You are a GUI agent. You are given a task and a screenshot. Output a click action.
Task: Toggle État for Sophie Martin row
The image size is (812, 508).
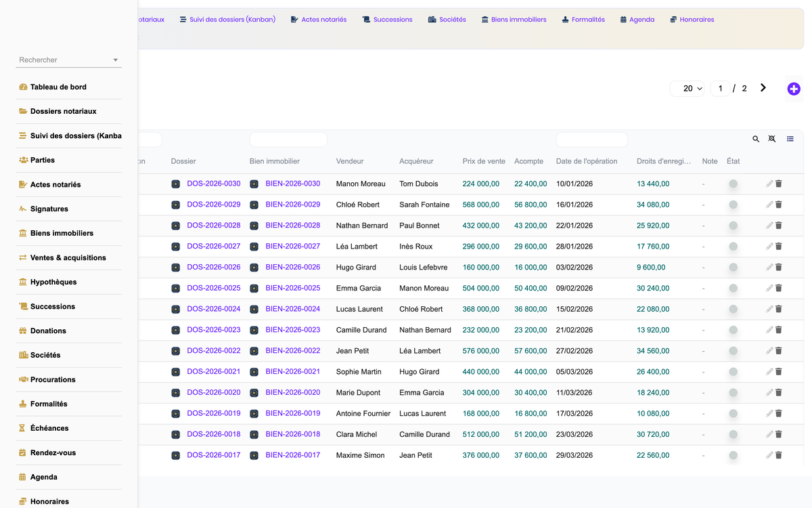733,372
